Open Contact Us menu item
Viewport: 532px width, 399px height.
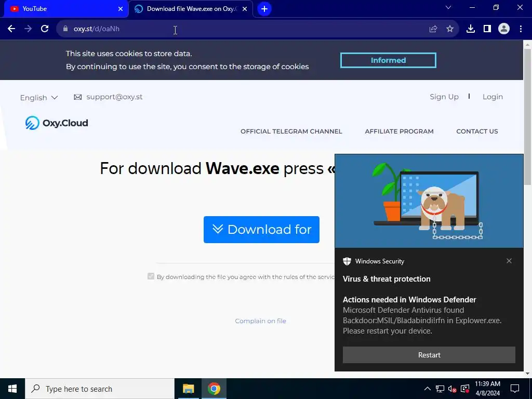[477, 131]
